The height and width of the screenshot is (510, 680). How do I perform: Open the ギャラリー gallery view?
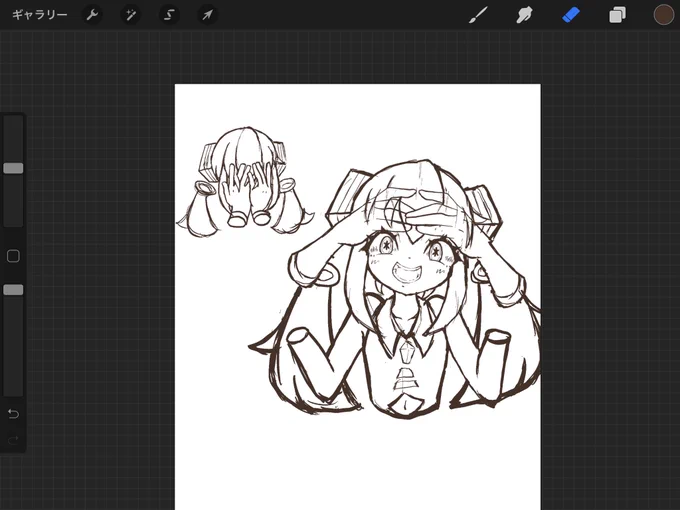tap(39, 15)
